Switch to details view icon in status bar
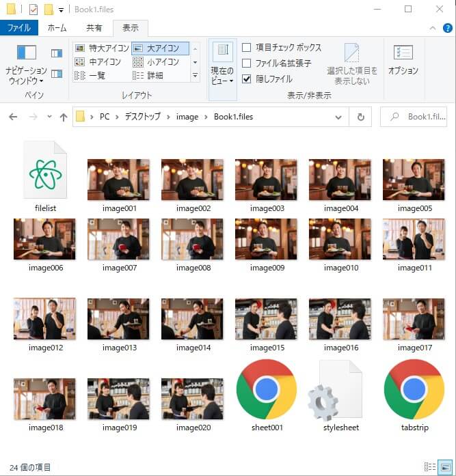 pos(430,467)
